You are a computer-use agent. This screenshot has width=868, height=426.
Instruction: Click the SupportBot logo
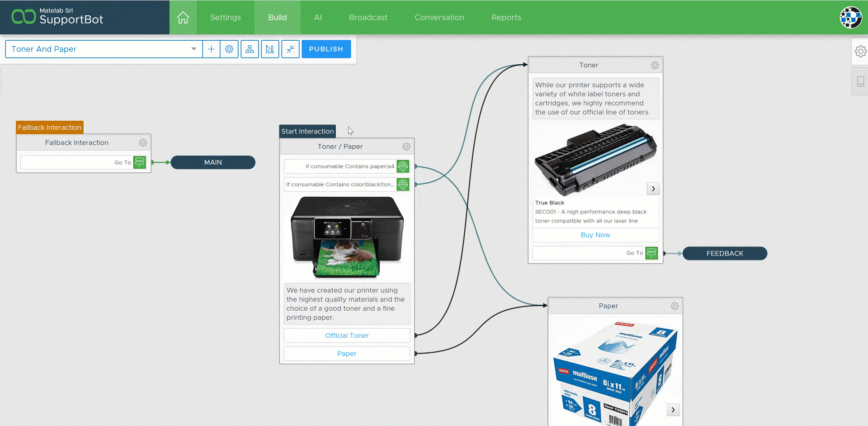(57, 17)
